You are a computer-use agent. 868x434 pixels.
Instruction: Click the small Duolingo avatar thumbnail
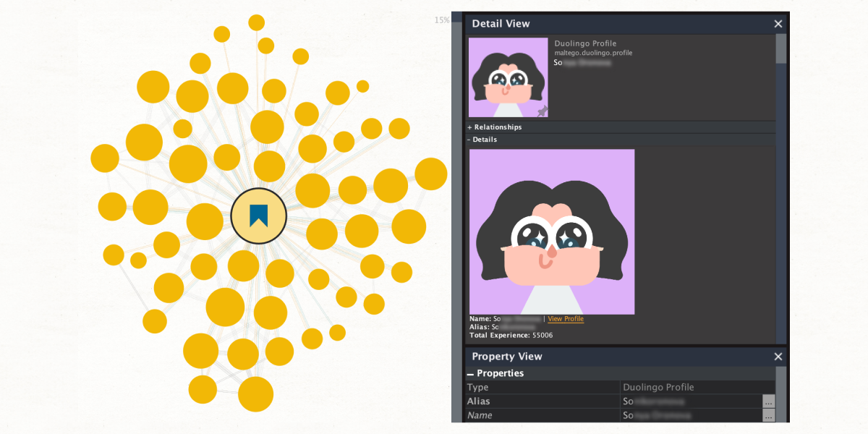point(509,77)
